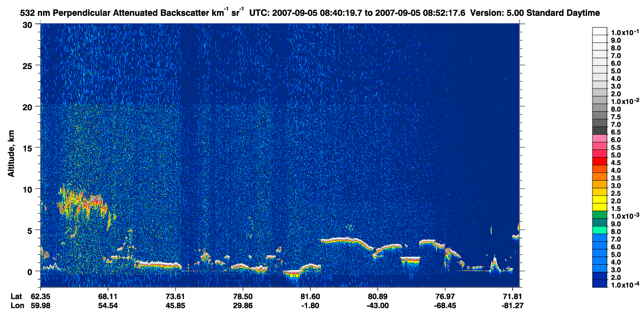Click the colorbar label 1.0x10-1
This screenshot has width=644, height=330.
[x=625, y=32]
